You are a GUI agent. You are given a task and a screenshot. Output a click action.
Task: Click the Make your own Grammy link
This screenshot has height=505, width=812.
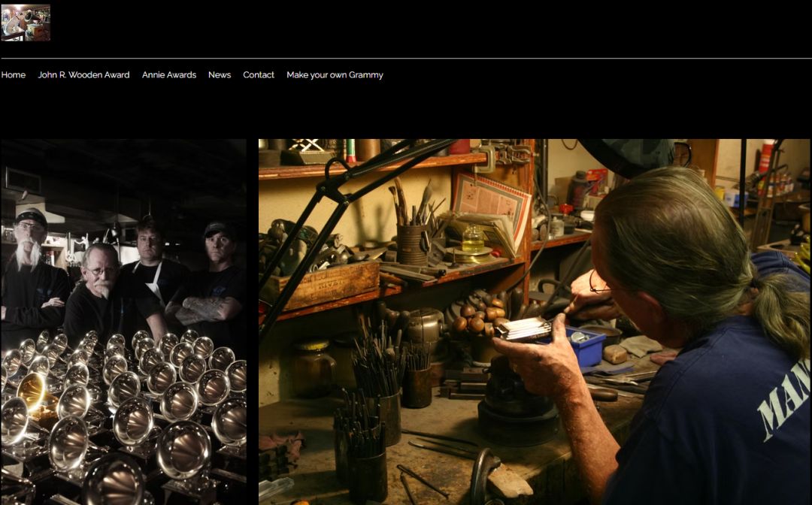pyautogui.click(x=335, y=75)
